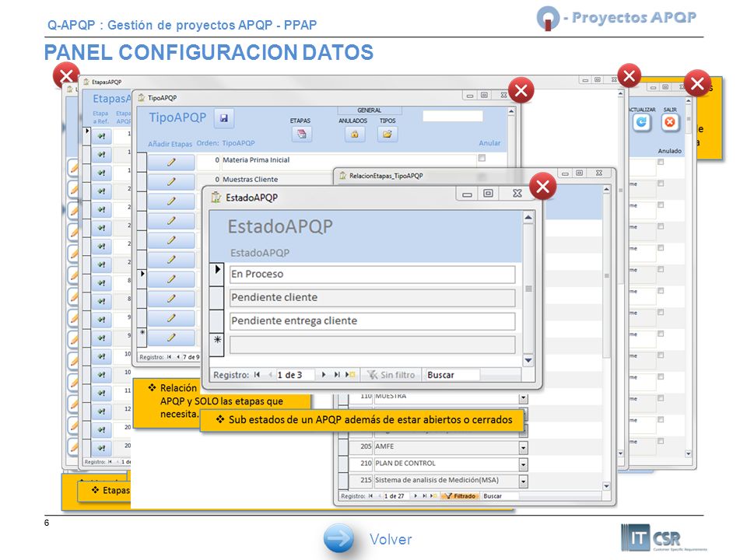Create new blank record in EstadoAPQP navigator
Viewport: 747px width, 560px height.
point(350,375)
